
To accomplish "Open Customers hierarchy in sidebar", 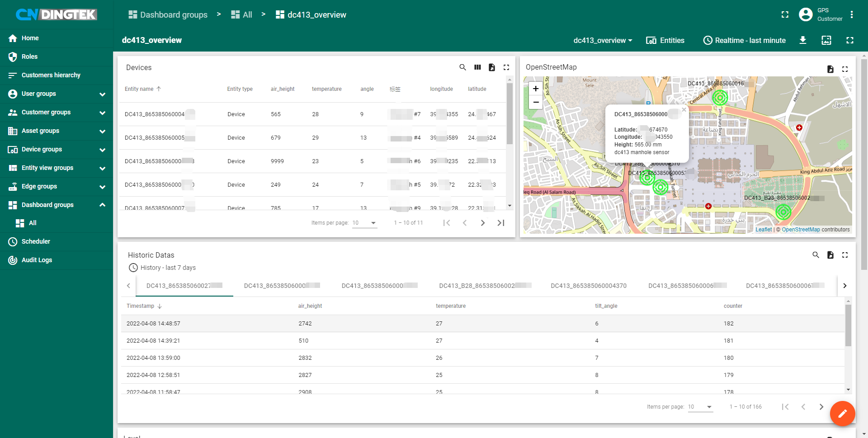I will click(x=57, y=75).
